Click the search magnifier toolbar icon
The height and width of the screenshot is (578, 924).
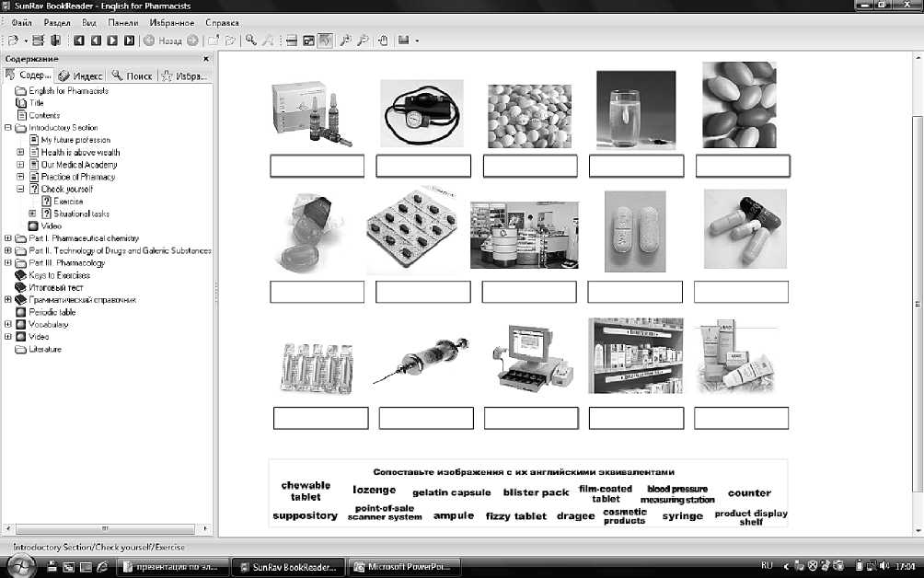pos(251,40)
